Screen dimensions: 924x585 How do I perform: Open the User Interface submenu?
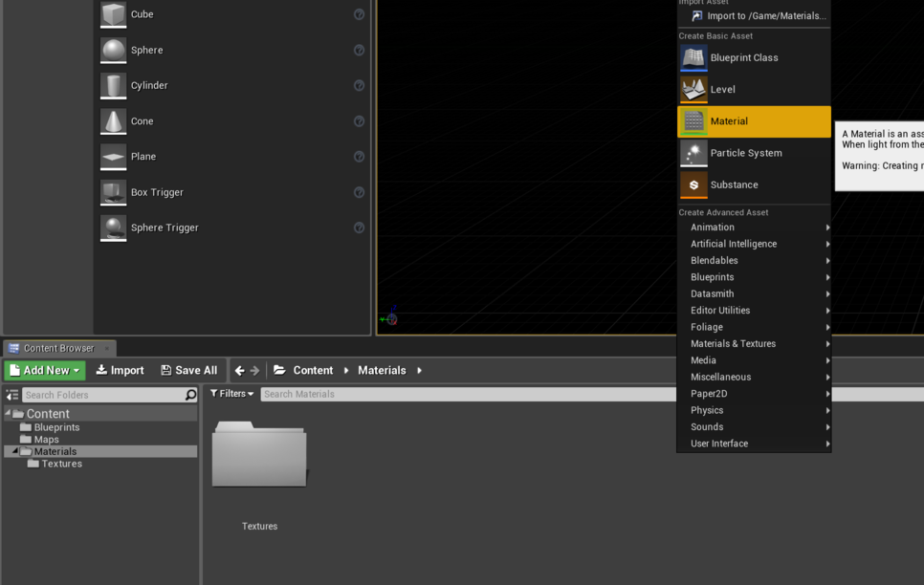click(x=755, y=444)
